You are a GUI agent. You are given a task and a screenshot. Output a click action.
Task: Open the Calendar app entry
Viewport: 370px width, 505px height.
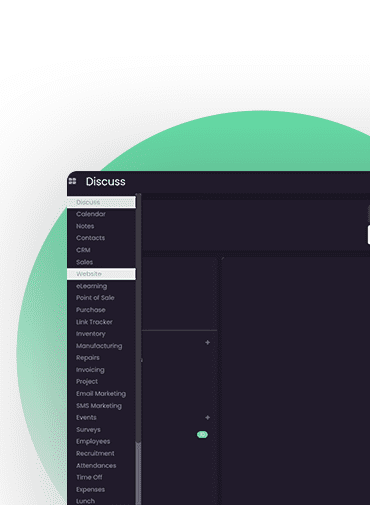91,214
